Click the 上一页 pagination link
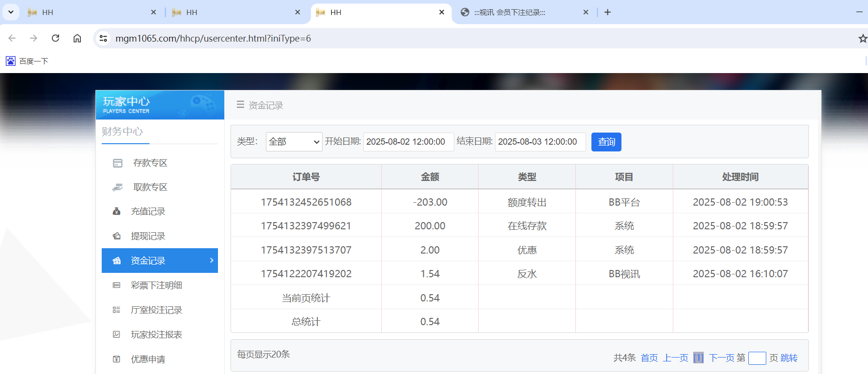The width and height of the screenshot is (868, 374). 675,358
